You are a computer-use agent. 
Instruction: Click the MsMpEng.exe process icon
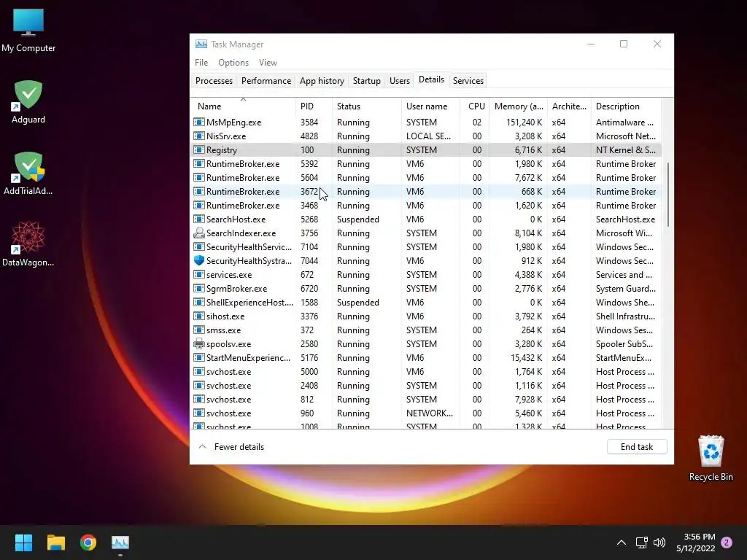pos(198,122)
